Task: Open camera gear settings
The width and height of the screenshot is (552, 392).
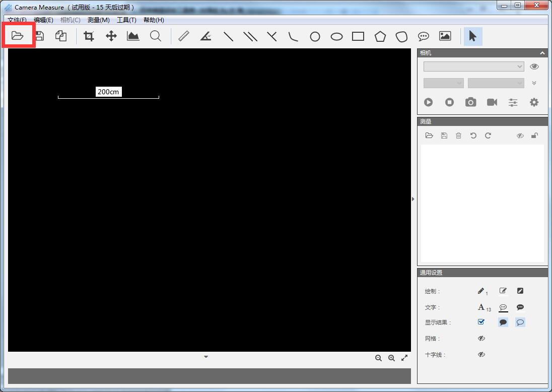Action: point(534,102)
